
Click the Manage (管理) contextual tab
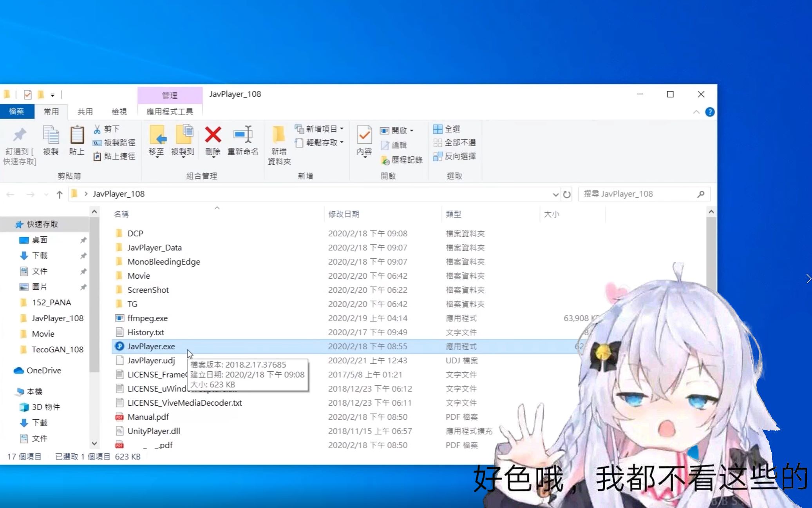[x=170, y=95]
